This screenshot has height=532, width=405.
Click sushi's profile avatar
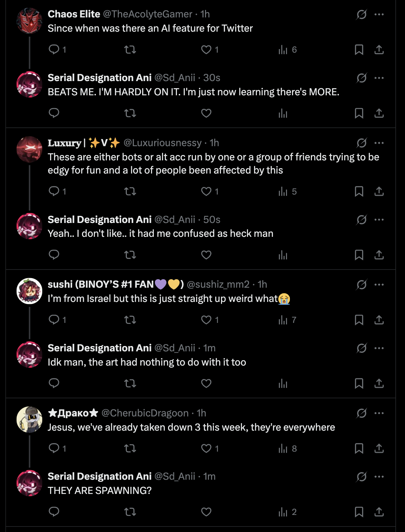pos(29,291)
